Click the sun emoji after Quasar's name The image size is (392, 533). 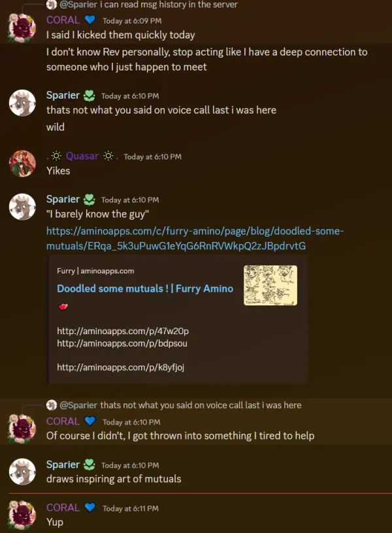(108, 156)
